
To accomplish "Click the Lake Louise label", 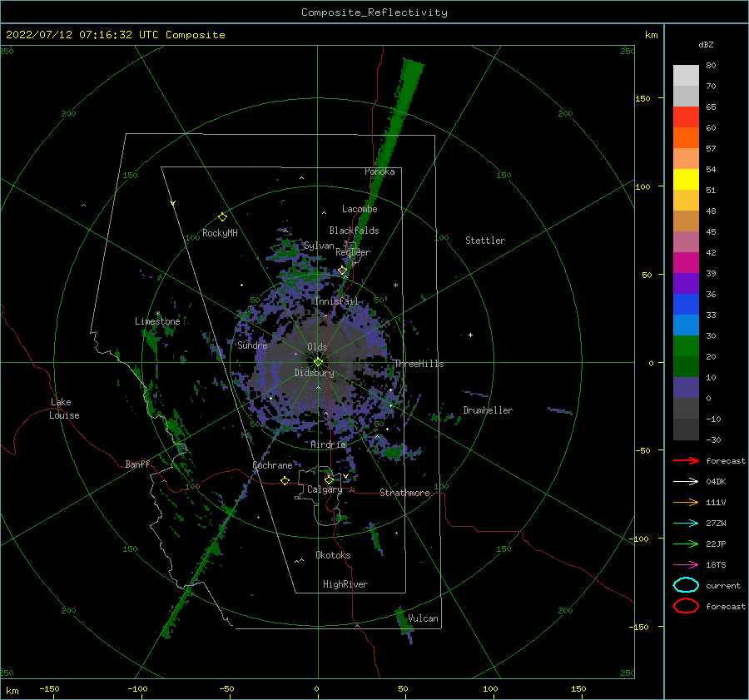I will pos(64,409).
